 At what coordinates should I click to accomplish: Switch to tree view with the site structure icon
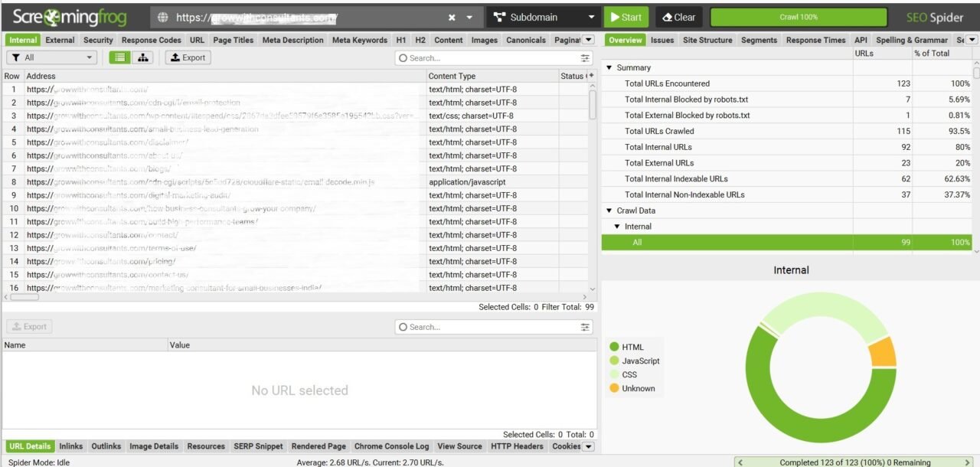pyautogui.click(x=143, y=57)
